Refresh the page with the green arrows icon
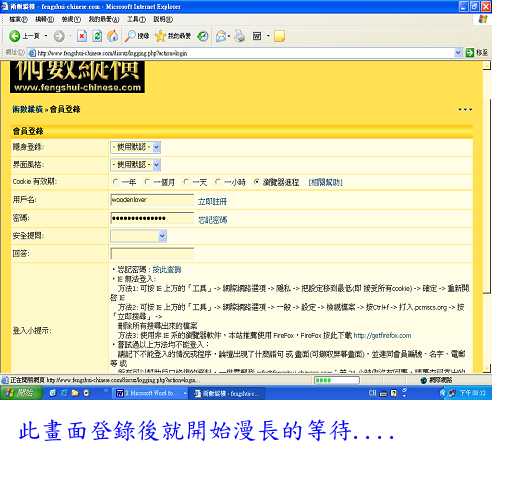Viewport: 512px width, 482px height. coord(97,36)
